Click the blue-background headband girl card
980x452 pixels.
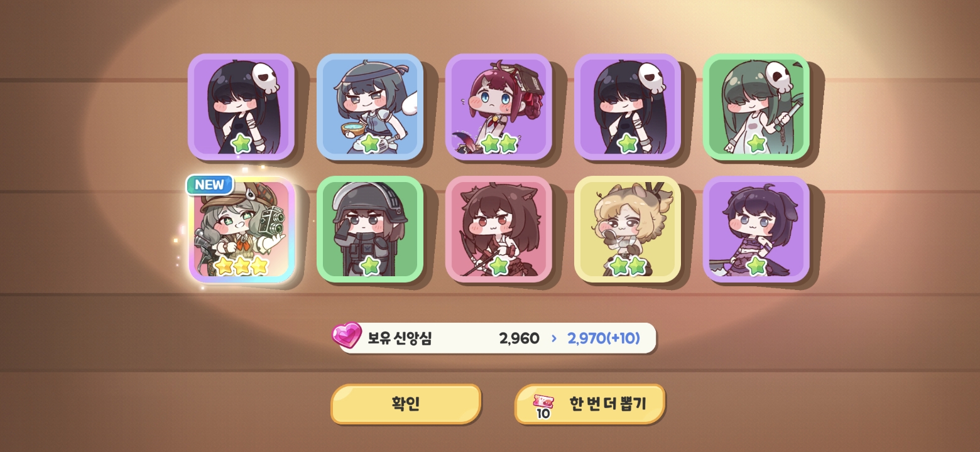tap(370, 106)
